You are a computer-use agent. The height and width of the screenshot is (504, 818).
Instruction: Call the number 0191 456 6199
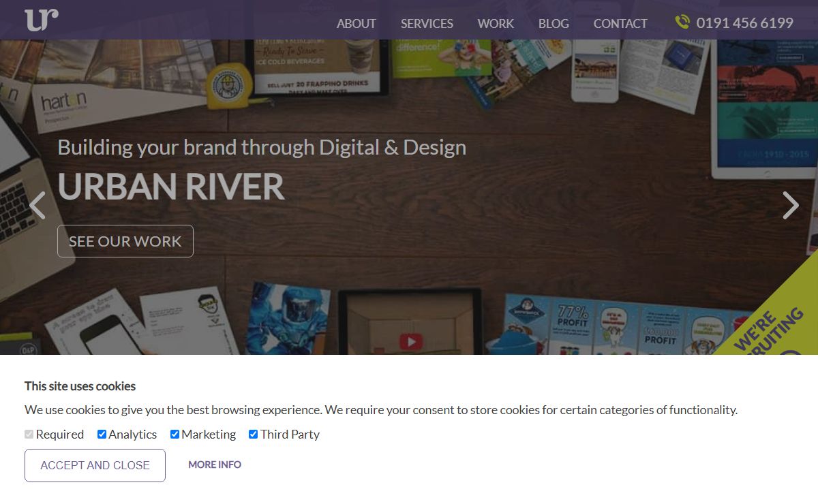(745, 23)
